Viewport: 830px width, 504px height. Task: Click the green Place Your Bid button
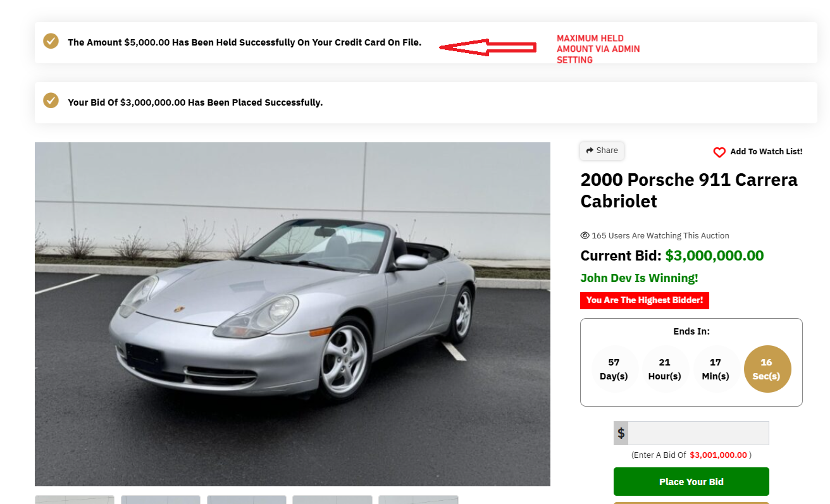click(x=691, y=482)
